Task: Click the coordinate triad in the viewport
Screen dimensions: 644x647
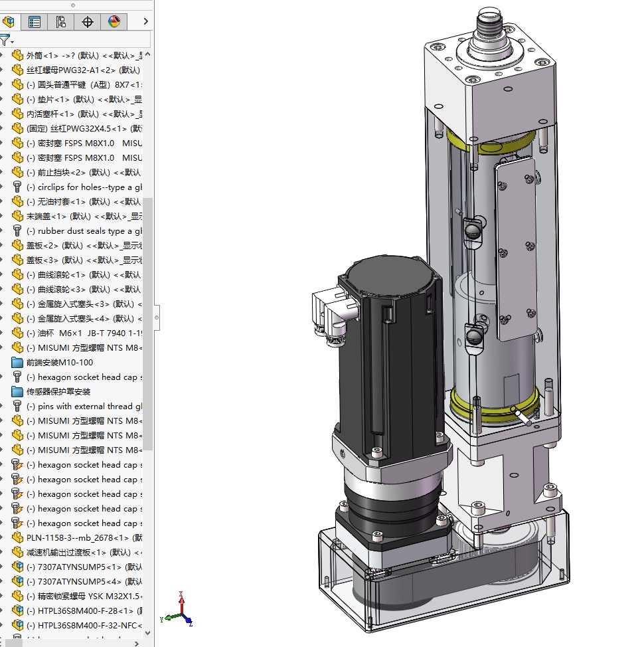Action: point(178,610)
